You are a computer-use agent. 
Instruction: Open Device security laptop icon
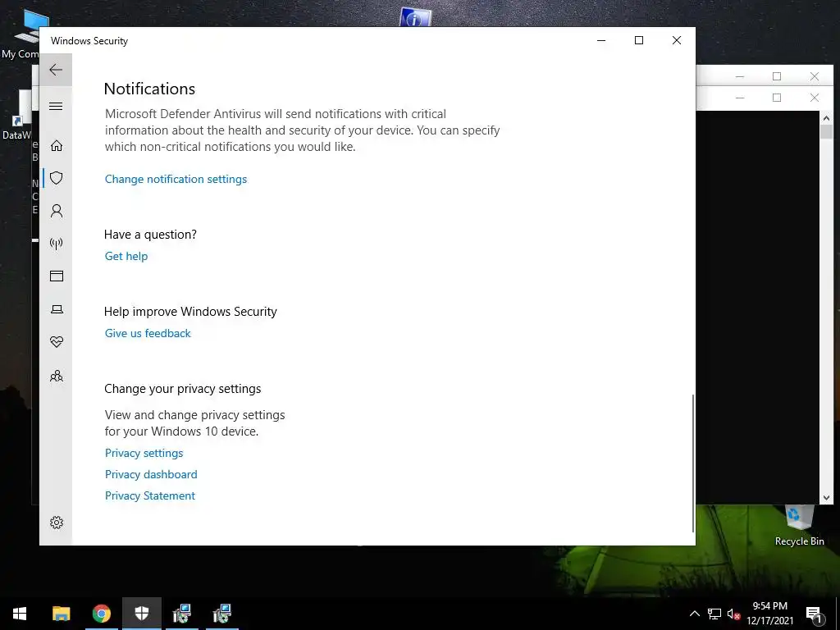point(57,309)
